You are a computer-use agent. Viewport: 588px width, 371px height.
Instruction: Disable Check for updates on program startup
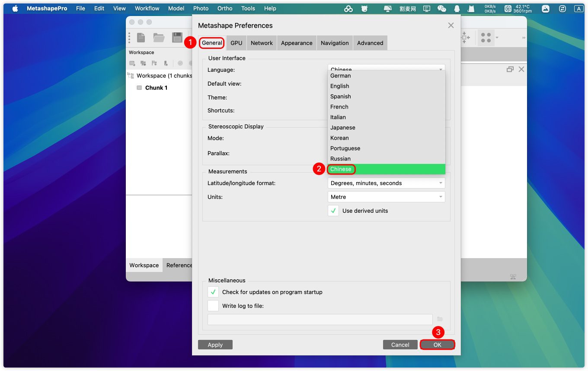[x=213, y=292]
